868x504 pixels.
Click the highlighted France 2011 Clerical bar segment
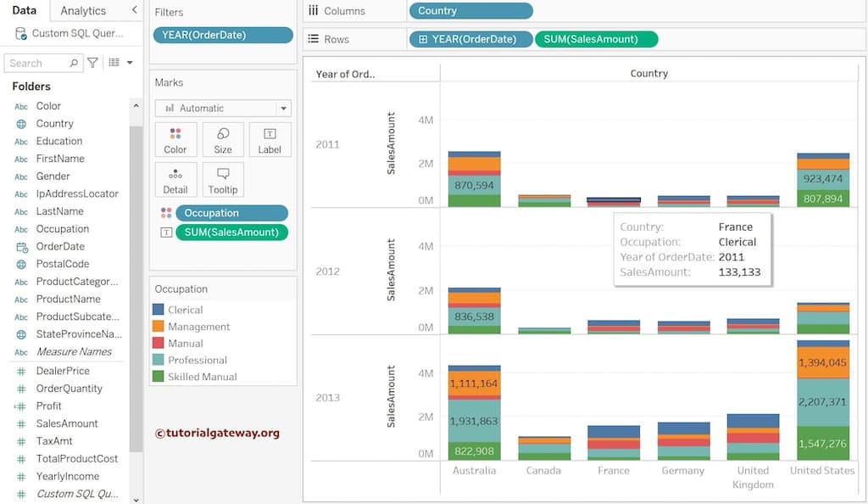pos(614,200)
